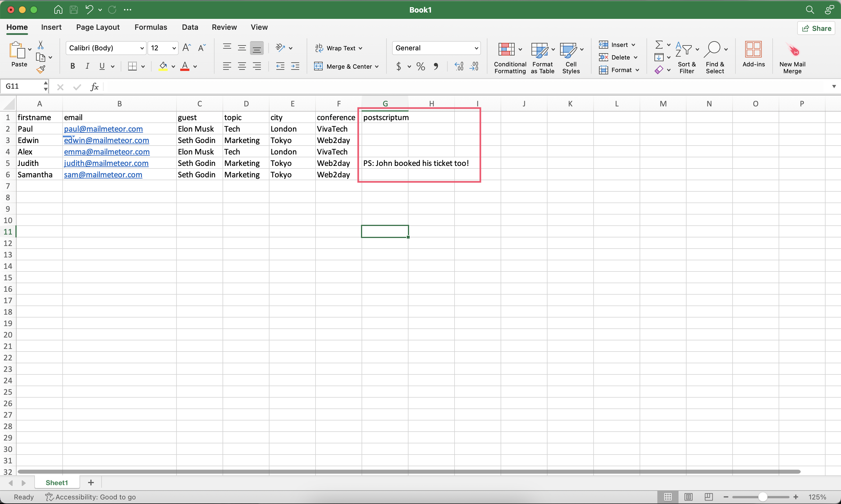Open the more options ellipsis in title bar
The image size is (841, 504).
128,9
